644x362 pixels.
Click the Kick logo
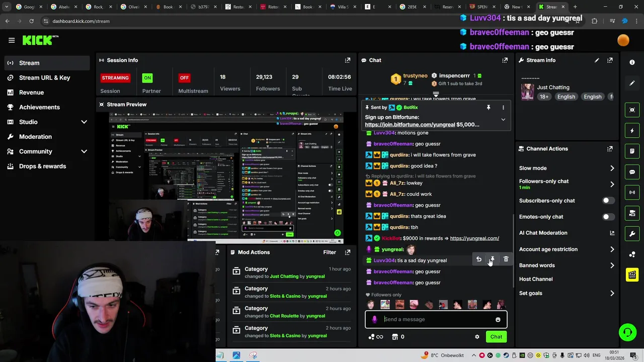coord(40,40)
